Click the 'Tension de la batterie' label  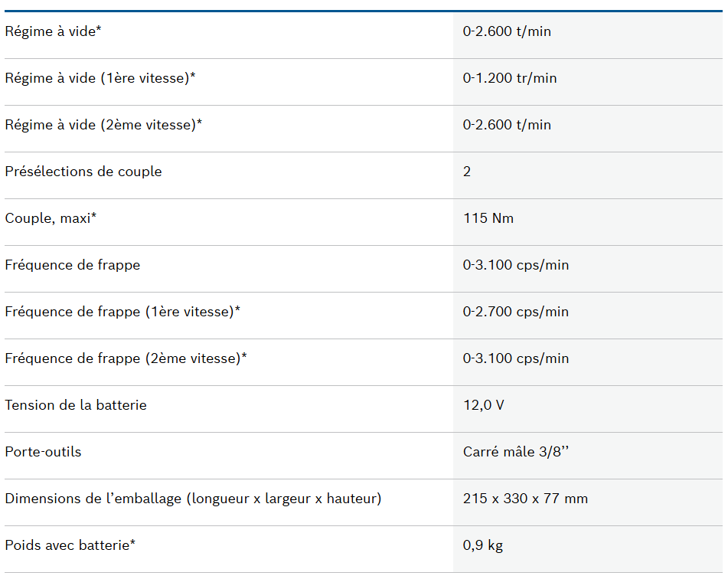tap(76, 405)
